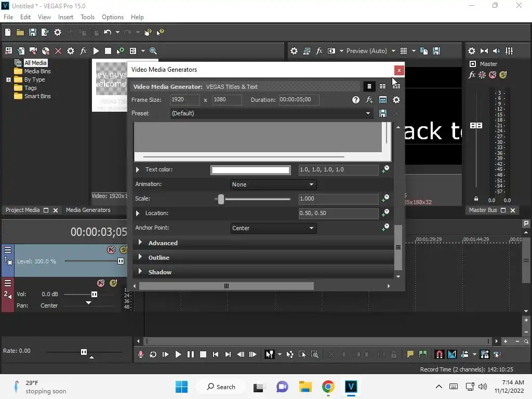Open the View menu
This screenshot has width=532, height=399.
click(x=44, y=17)
